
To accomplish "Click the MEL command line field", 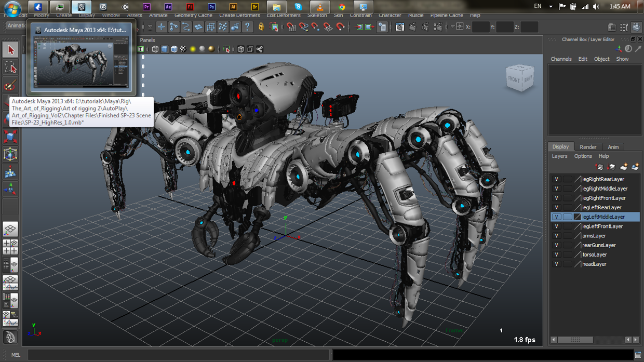I will coord(178,355).
